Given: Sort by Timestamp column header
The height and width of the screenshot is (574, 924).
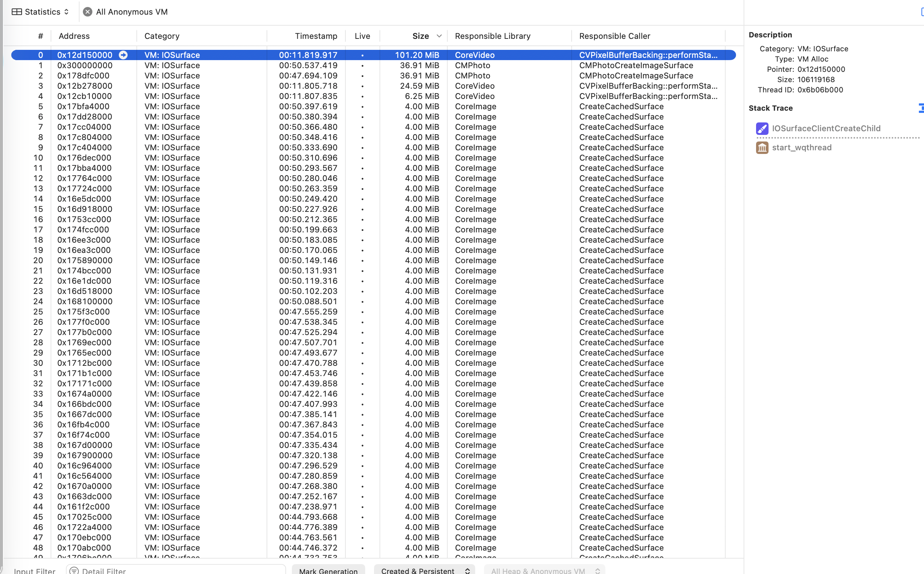Looking at the screenshot, I should (316, 36).
